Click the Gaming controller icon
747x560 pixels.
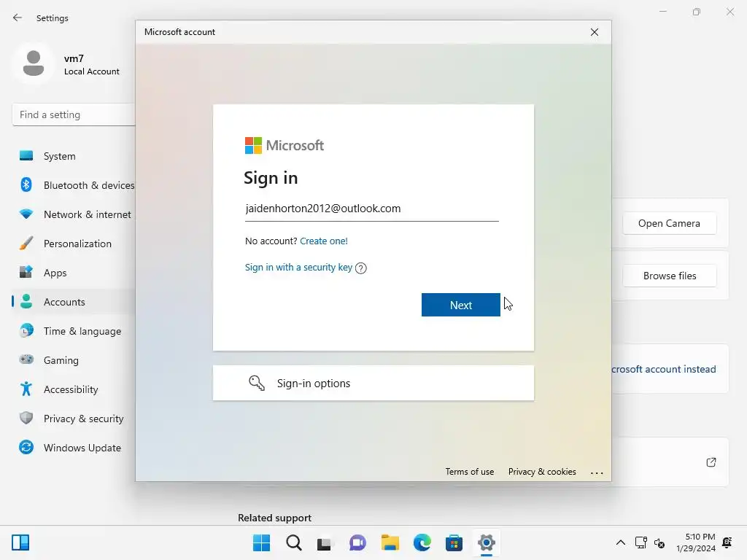(26, 359)
